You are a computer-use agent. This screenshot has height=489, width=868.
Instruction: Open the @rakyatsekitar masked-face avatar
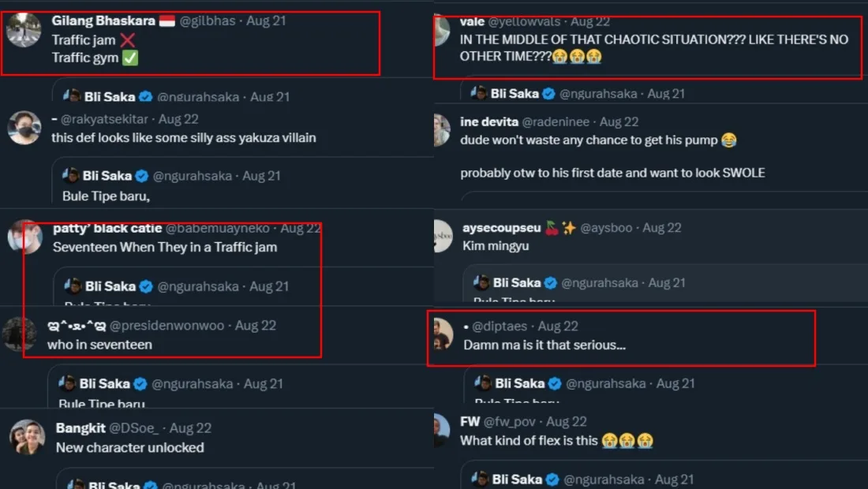click(x=24, y=128)
